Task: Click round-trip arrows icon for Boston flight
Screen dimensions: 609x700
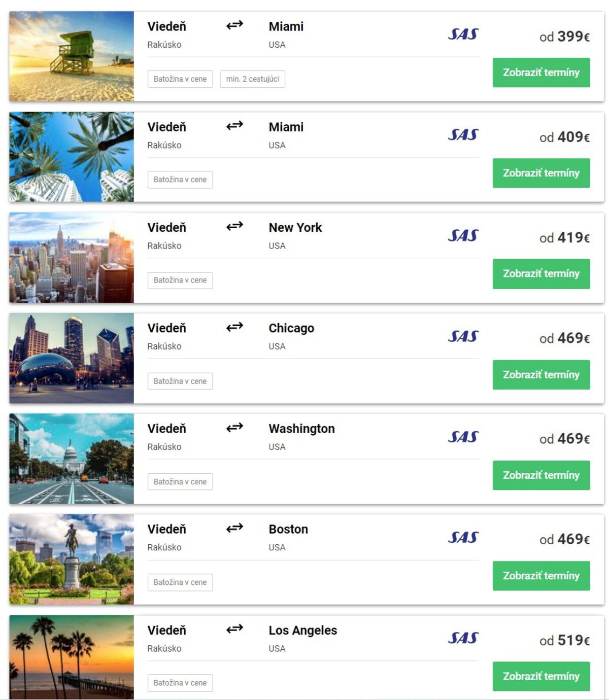Action: click(x=234, y=528)
